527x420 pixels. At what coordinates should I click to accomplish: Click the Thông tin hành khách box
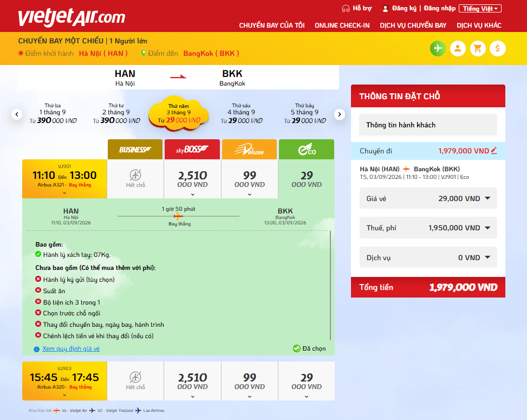pos(428,125)
